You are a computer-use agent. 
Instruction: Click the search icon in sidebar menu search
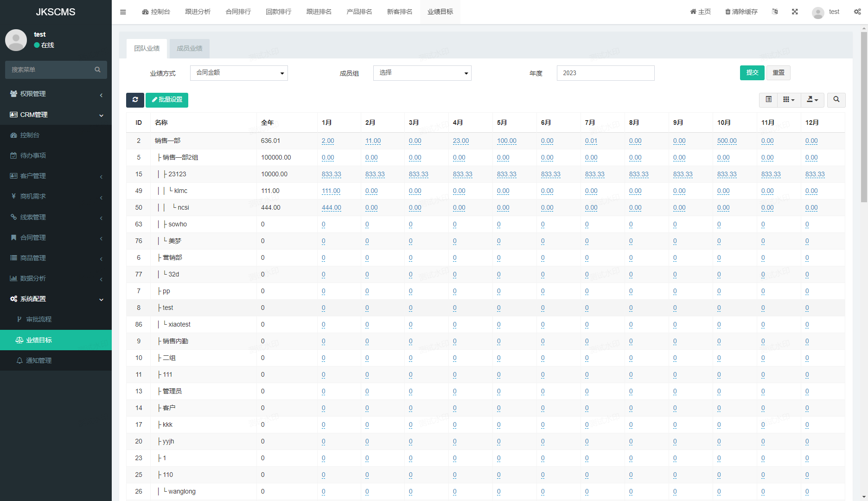[97, 70]
